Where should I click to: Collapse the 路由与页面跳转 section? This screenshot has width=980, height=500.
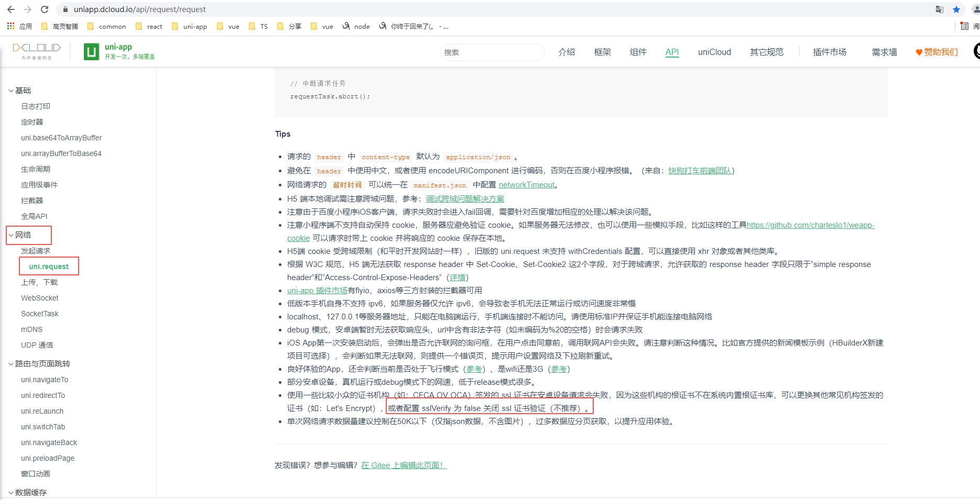pyautogui.click(x=11, y=364)
